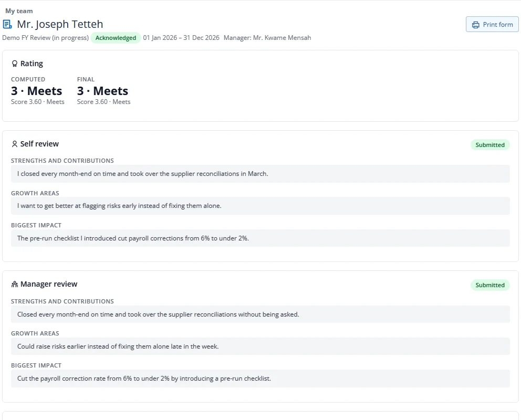Viewport: 521px width, 420px height.
Task: Click the printer icon on Print form
Action: [475, 25]
